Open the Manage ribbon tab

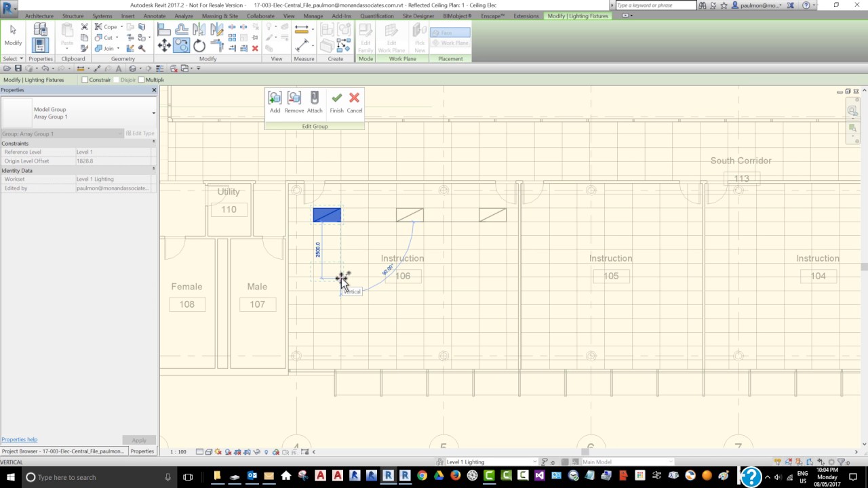(x=313, y=16)
